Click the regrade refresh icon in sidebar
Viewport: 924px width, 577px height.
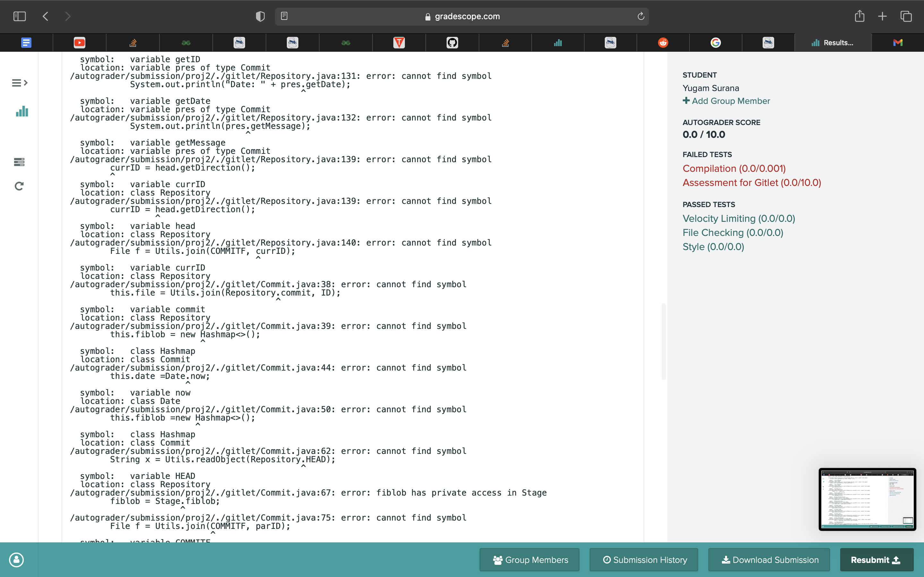[x=19, y=186]
